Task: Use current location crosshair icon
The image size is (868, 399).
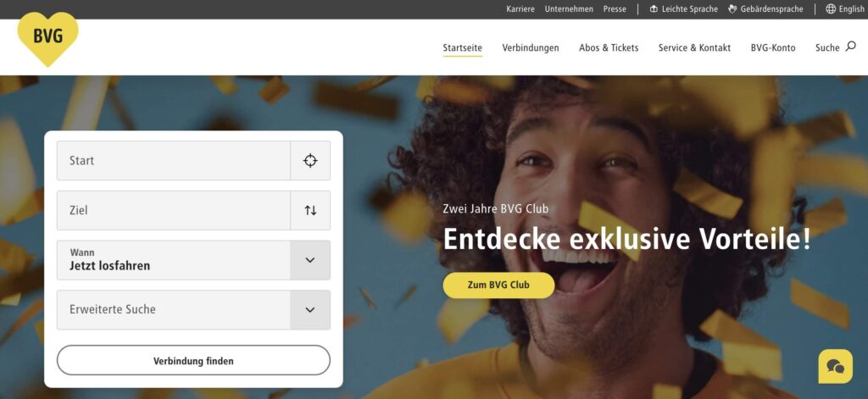Action: 310,160
